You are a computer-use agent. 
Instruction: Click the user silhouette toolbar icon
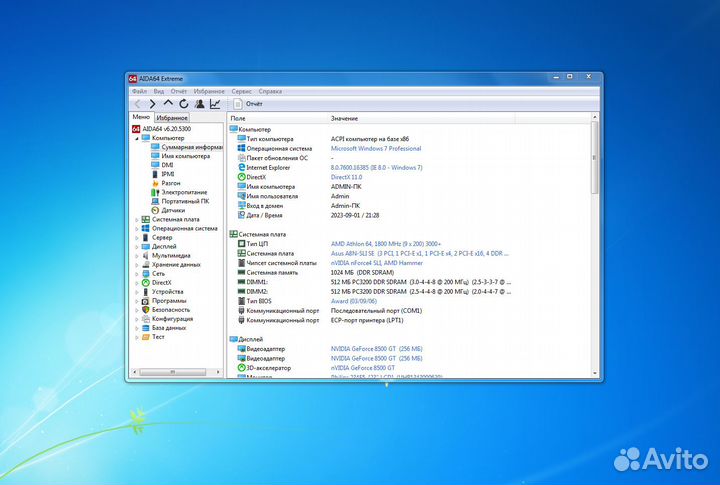point(199,103)
